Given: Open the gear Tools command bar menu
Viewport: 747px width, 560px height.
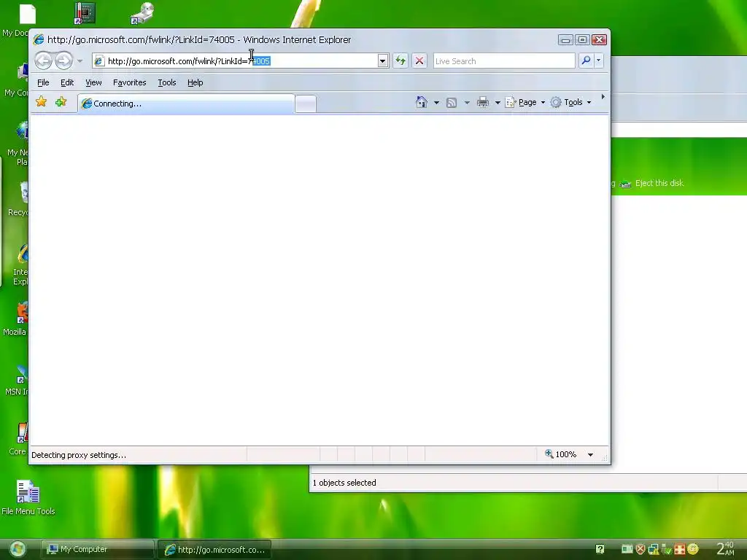Looking at the screenshot, I should click(570, 102).
